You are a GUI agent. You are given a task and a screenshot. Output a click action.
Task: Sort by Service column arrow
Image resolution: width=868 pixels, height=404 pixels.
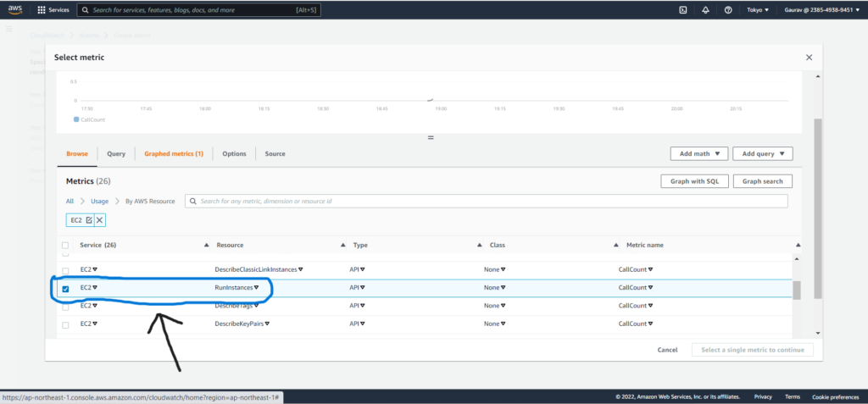pyautogui.click(x=207, y=245)
